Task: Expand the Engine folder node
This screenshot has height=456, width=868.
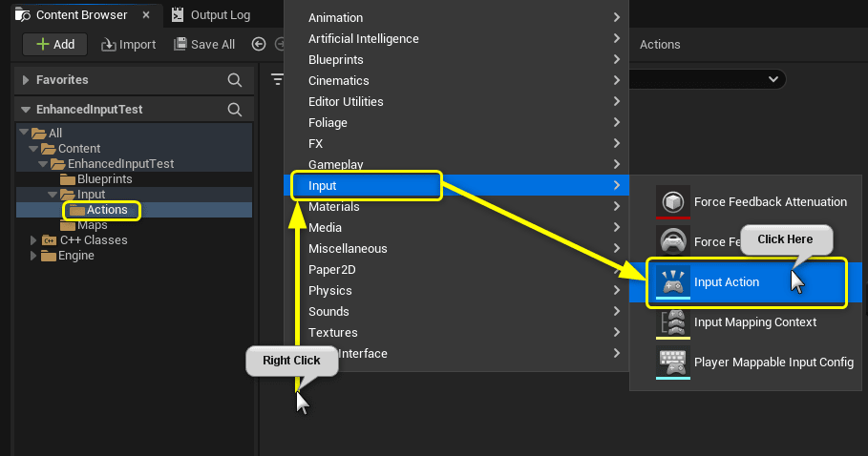Action: pyautogui.click(x=32, y=256)
